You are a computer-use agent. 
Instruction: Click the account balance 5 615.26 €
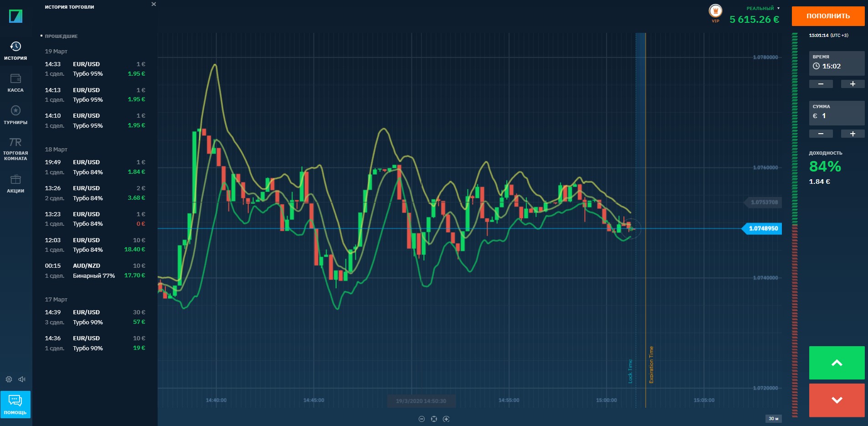pyautogui.click(x=754, y=20)
